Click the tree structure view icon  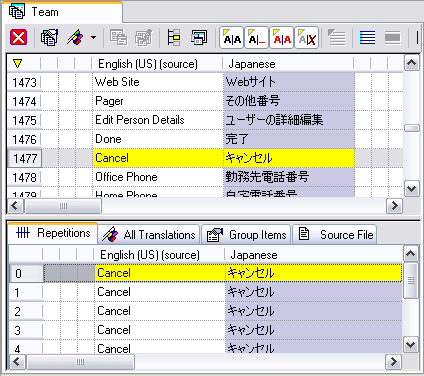174,37
